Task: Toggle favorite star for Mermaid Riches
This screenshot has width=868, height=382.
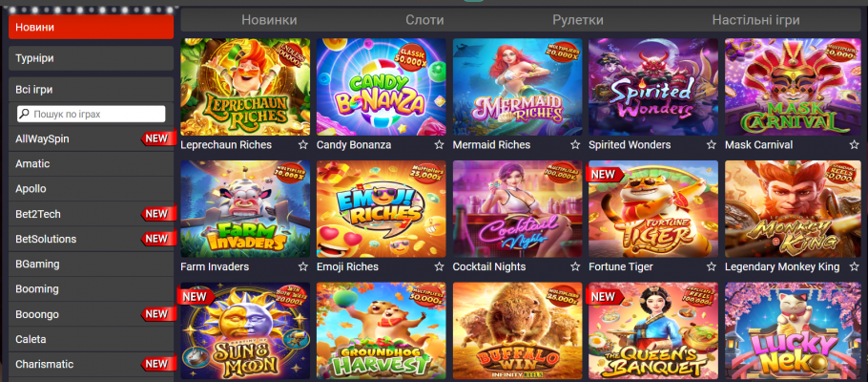Action: (575, 145)
